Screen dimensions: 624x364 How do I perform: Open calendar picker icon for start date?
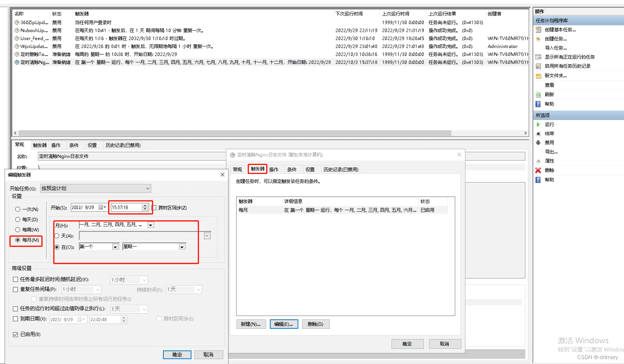pos(102,208)
